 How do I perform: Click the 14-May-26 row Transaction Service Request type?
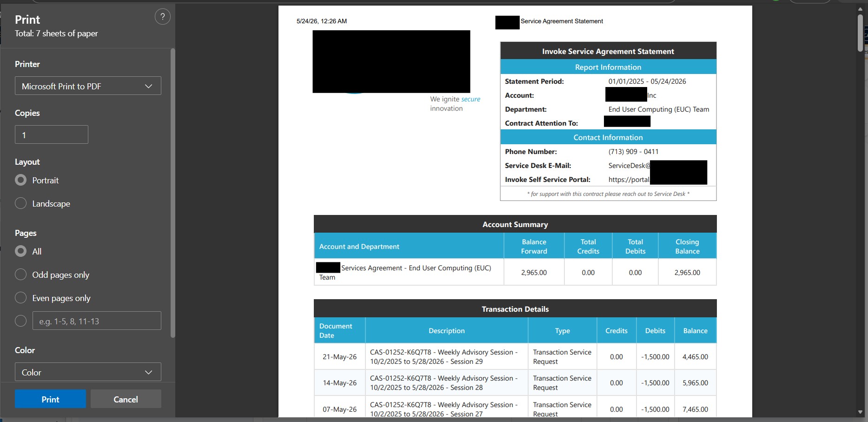(x=562, y=383)
